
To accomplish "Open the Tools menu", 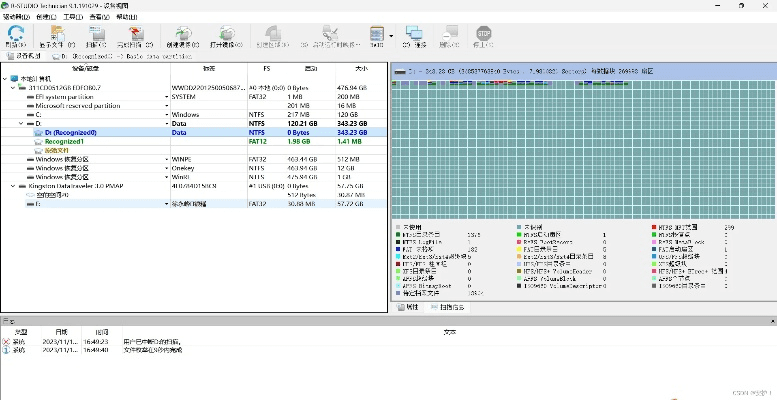I will pyautogui.click(x=73, y=17).
